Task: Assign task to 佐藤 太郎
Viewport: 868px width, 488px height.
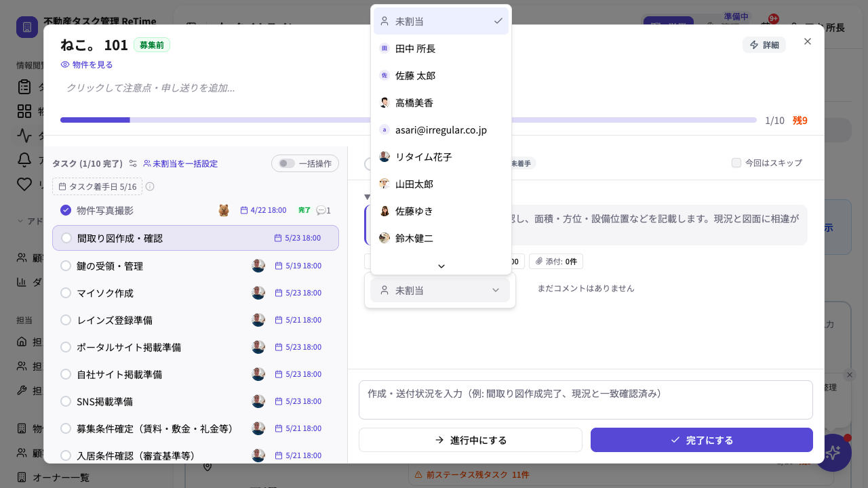Action: [x=441, y=75]
